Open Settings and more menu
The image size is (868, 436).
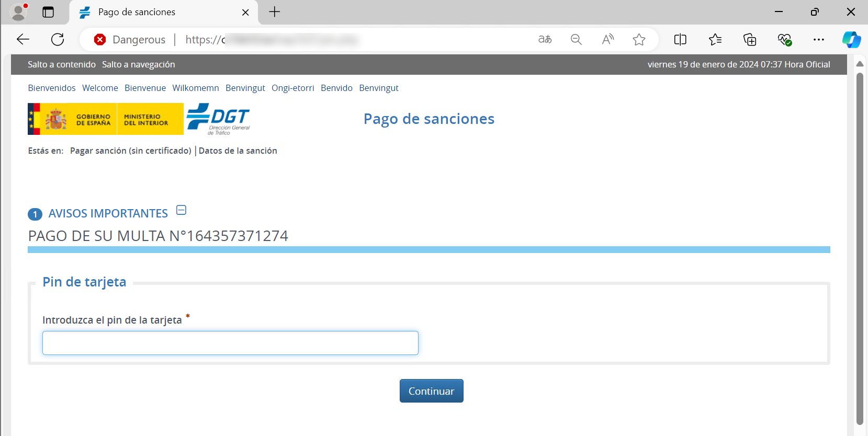coord(819,40)
